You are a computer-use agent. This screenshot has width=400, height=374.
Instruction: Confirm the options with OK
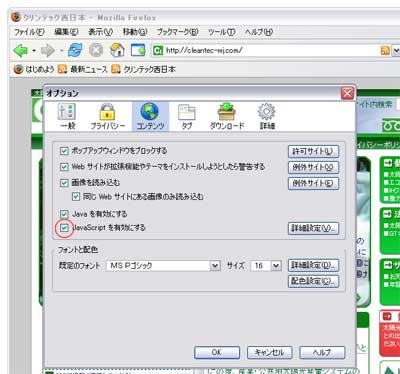[217, 352]
